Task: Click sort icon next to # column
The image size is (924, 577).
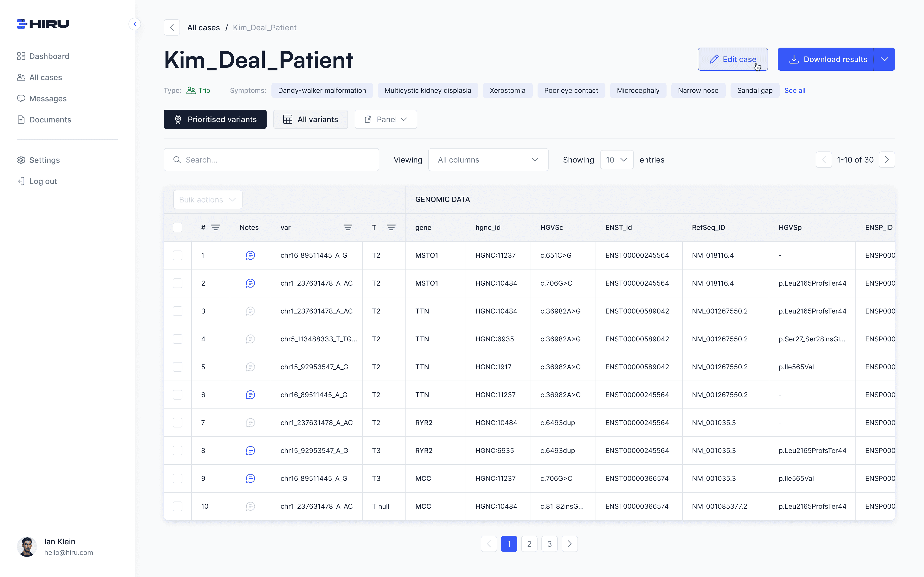Action: pyautogui.click(x=215, y=227)
